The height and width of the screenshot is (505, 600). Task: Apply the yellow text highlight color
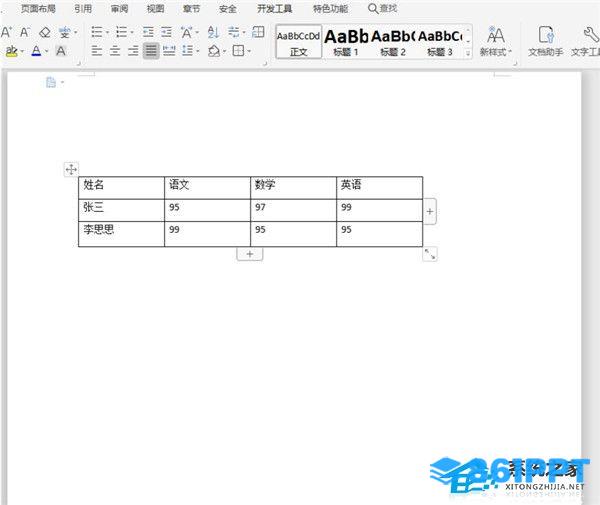11,51
